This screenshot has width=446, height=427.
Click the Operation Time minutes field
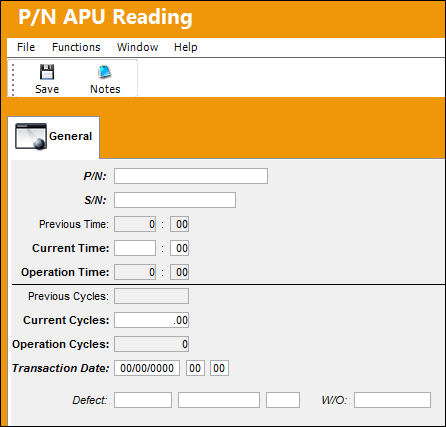coord(179,272)
